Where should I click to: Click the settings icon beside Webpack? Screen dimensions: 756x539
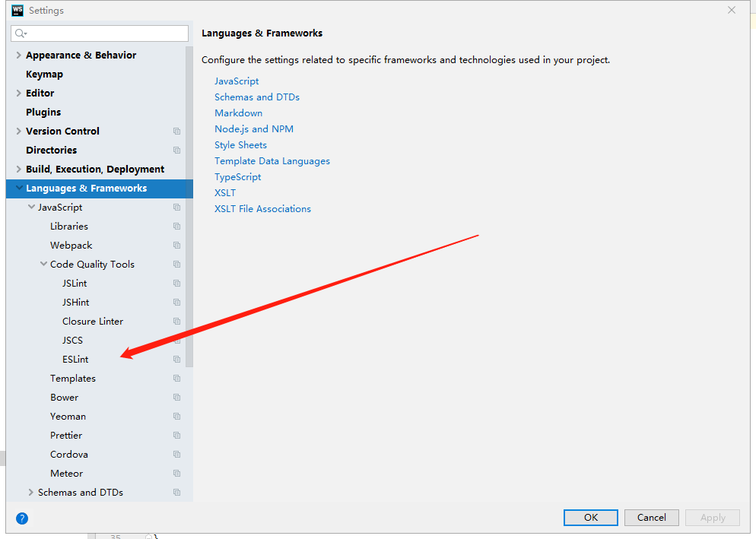176,245
